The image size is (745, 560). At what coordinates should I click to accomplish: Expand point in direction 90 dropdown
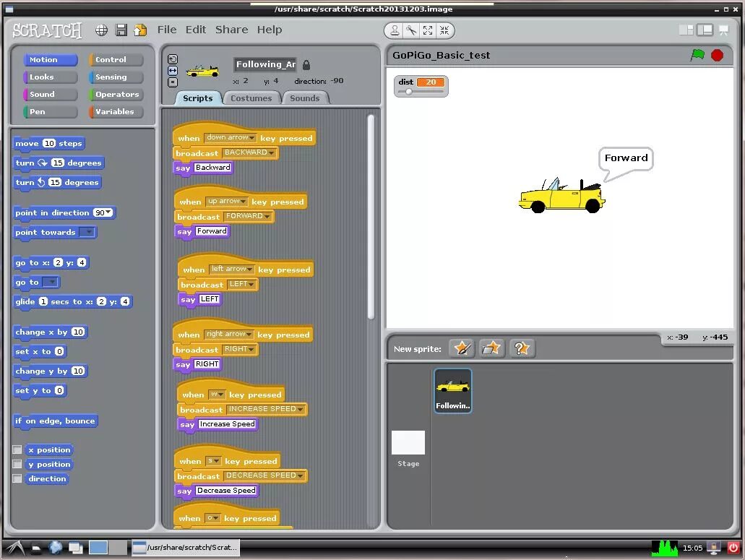(103, 212)
